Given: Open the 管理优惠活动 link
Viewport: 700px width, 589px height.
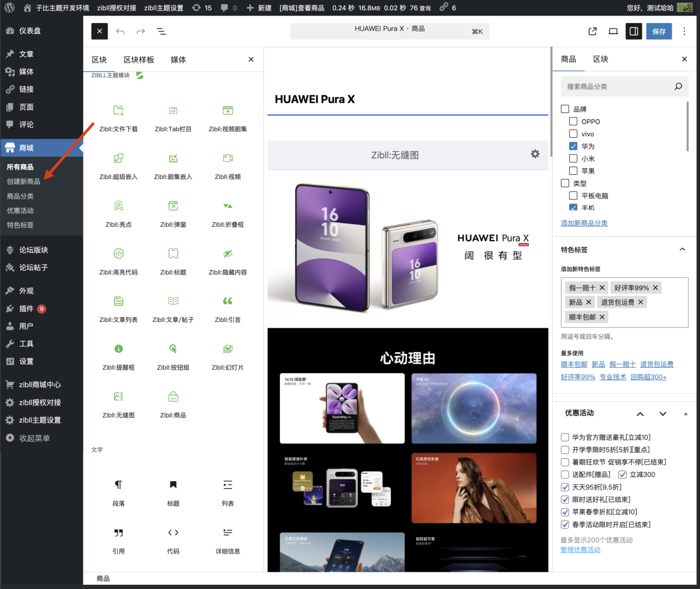Looking at the screenshot, I should (580, 550).
